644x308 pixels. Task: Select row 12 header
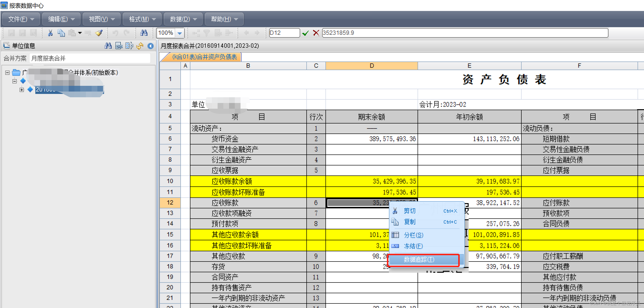170,203
